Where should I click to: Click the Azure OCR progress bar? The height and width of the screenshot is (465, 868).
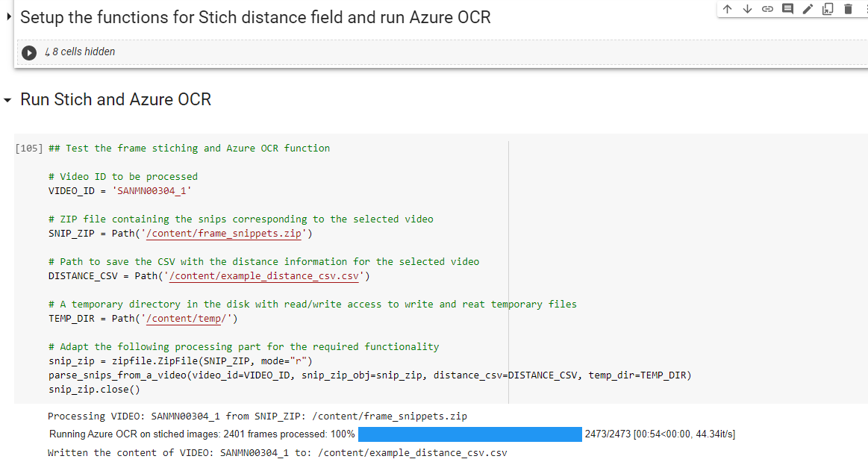click(470, 434)
